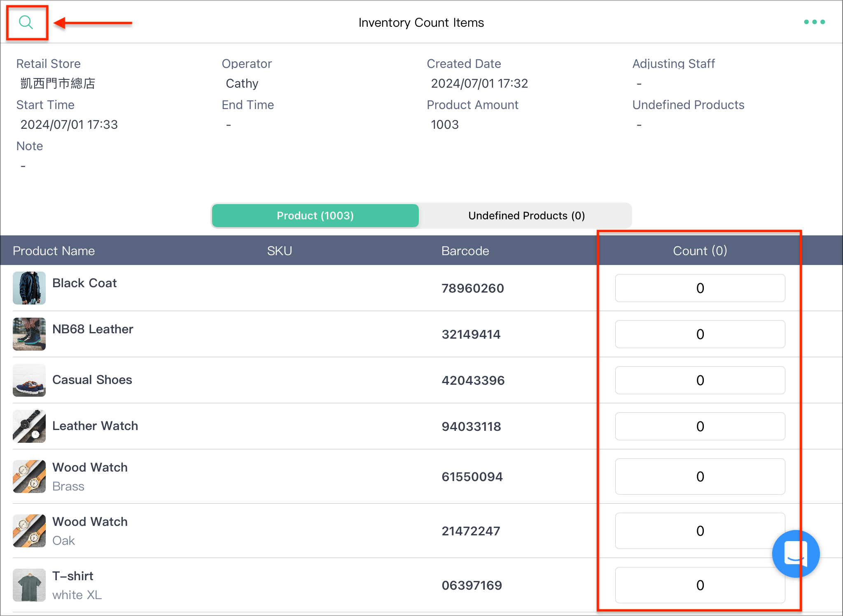Viewport: 843px width, 616px height.
Task: Open the blue chat support bubble
Action: coord(796,553)
